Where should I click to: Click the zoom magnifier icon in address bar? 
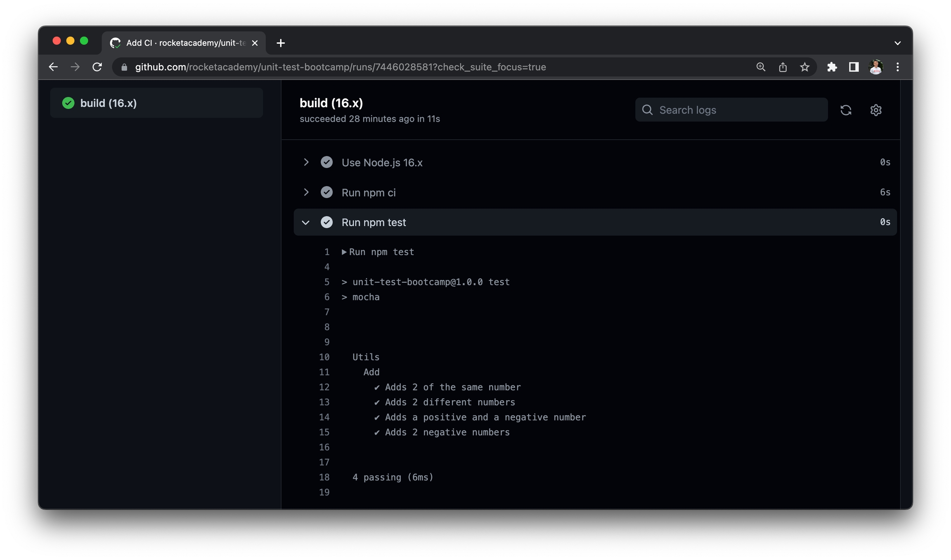760,67
